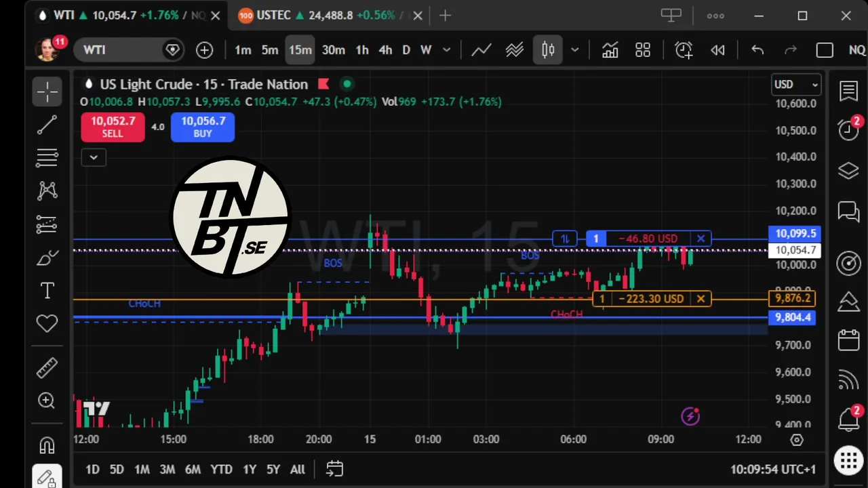Image resolution: width=868 pixels, height=488 pixels.
Task: Redo the chart action
Action: [791, 49]
